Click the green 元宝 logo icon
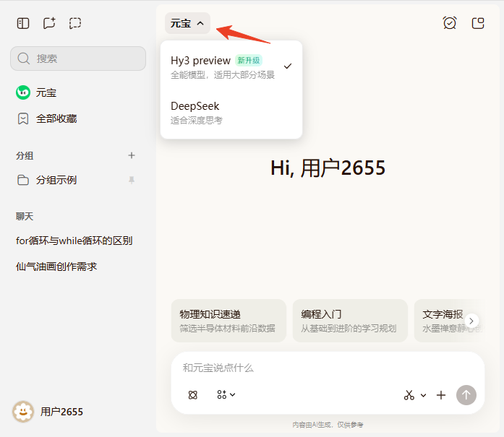 tap(23, 92)
